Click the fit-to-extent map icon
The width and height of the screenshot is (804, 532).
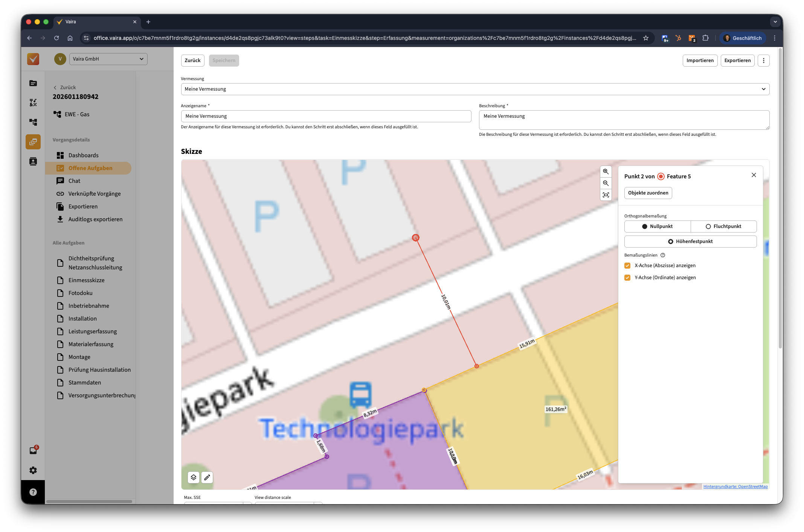pos(606,195)
